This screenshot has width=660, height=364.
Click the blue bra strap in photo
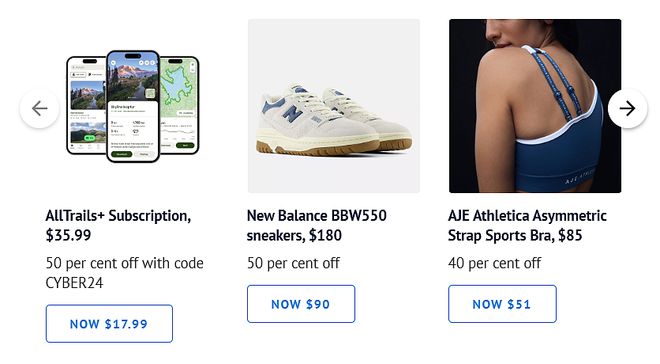558,84
